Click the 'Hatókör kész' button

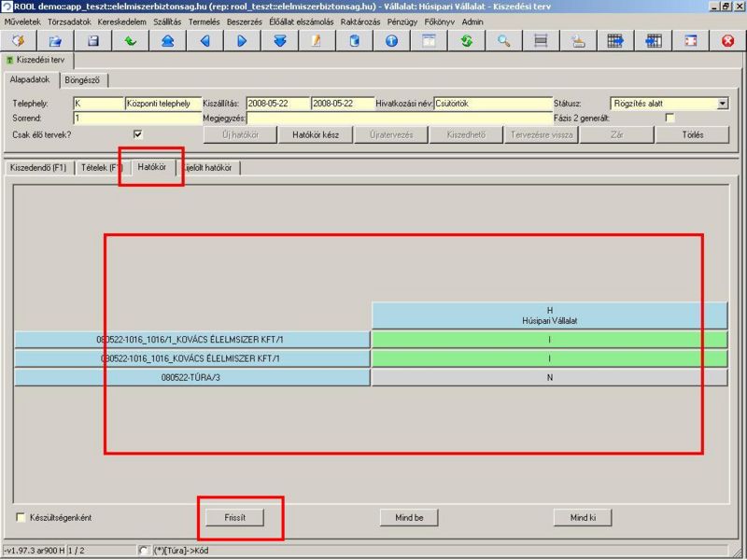[x=316, y=134]
